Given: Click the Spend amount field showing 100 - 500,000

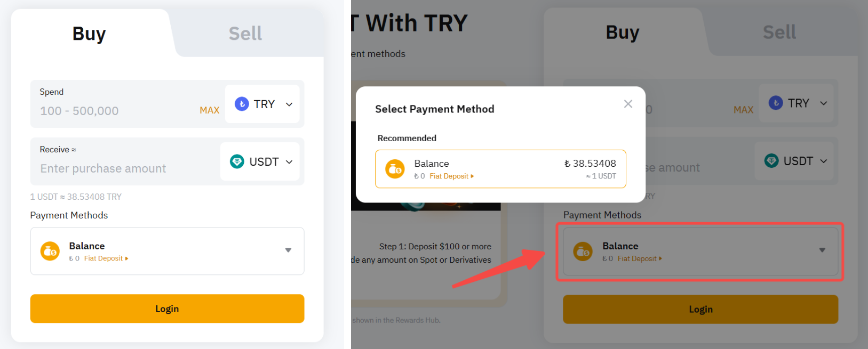Looking at the screenshot, I should tap(107, 111).
